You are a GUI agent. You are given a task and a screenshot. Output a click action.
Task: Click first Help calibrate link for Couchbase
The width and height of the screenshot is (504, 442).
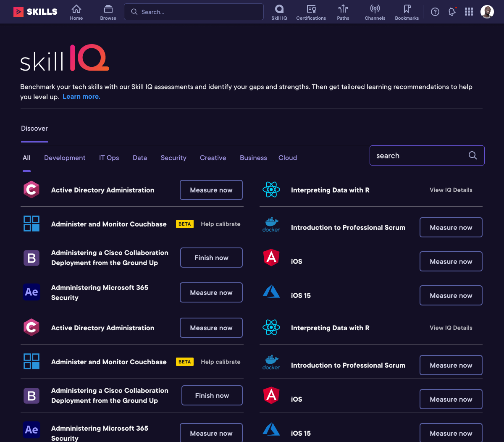(220, 224)
